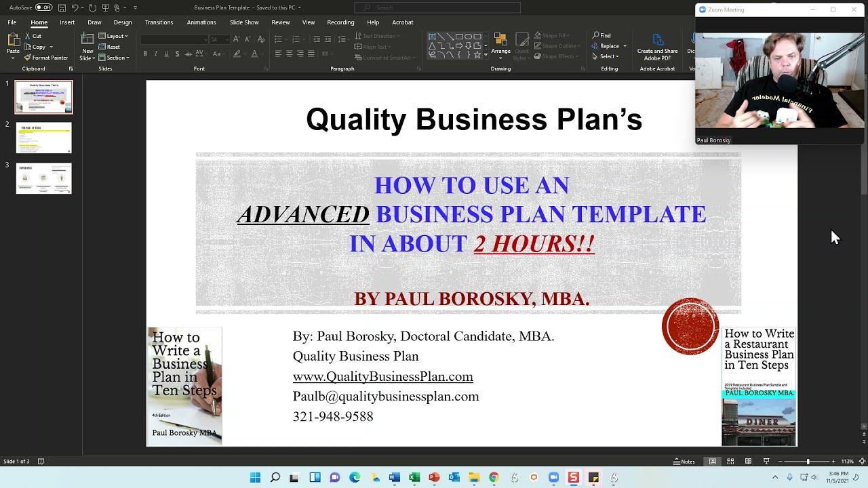Open Text Direction dropdown
Screen dimensions: 868x488
[378, 36]
